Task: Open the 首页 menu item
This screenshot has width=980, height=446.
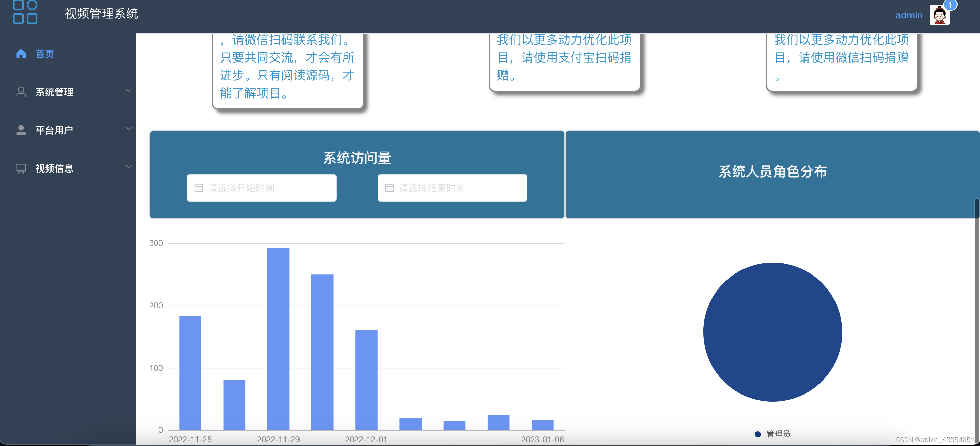Action: tap(45, 54)
